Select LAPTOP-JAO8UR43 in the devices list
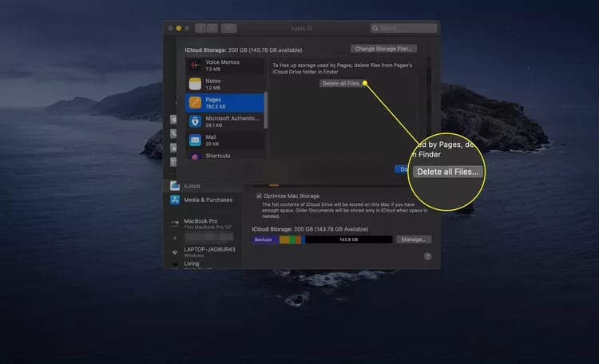599x364 pixels. [x=204, y=252]
